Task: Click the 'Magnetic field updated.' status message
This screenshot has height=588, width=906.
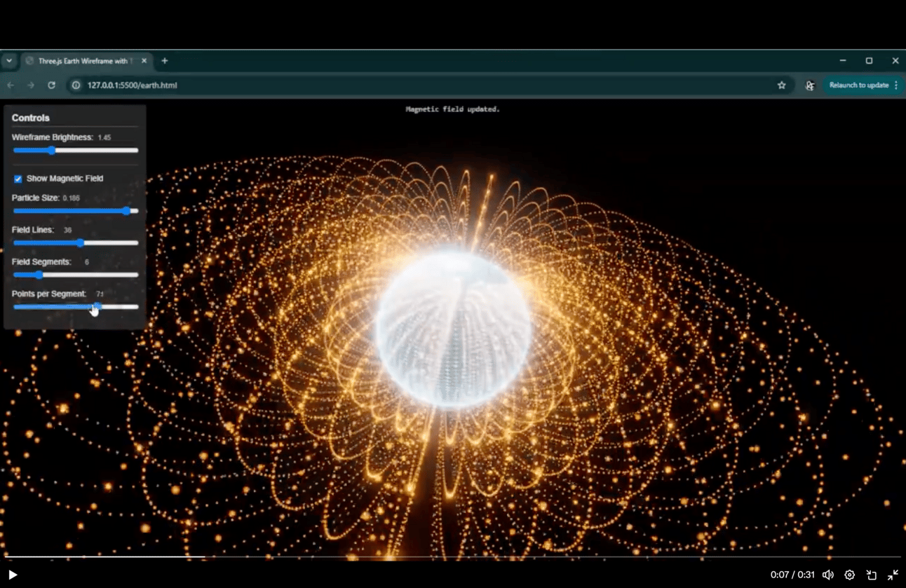Action: 452,109
